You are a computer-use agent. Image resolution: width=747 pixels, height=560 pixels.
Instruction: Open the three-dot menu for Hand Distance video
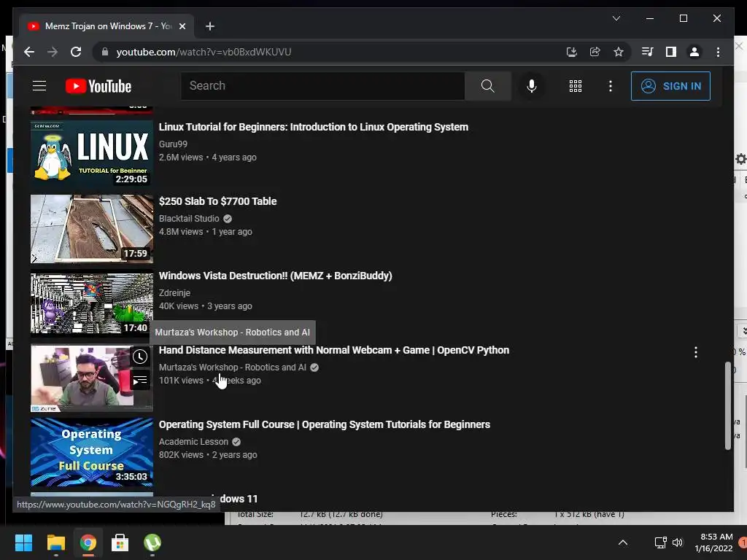click(x=695, y=352)
